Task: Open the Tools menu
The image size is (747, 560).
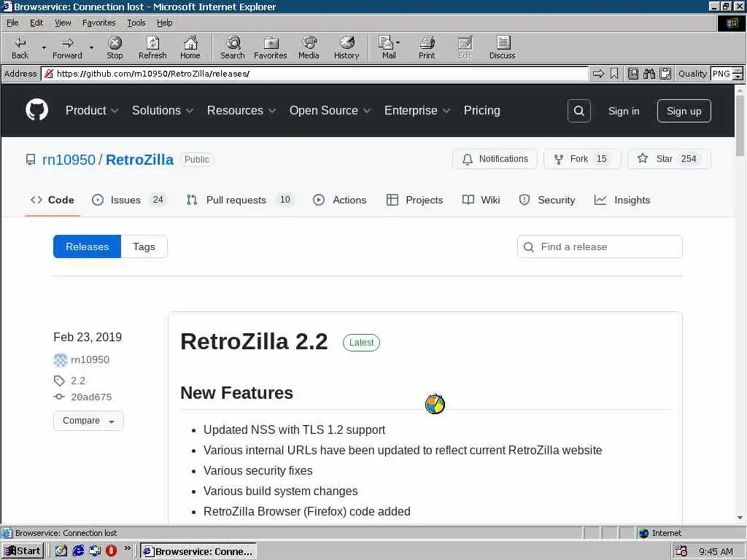Action: [136, 23]
